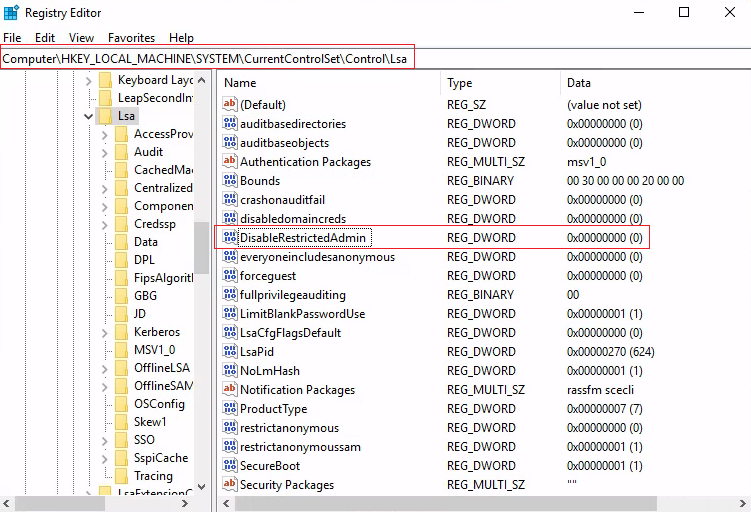Image resolution: width=751 pixels, height=512 pixels.
Task: Select the Kerberos folder icon in tree
Action: click(x=121, y=332)
